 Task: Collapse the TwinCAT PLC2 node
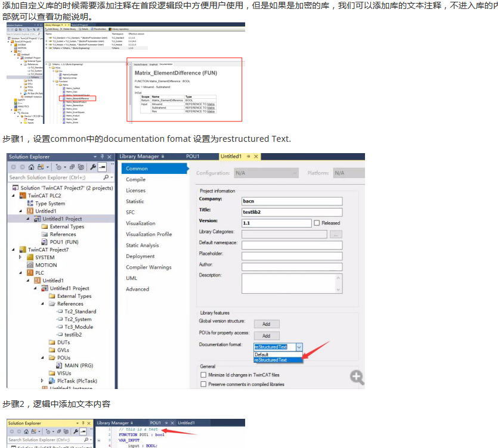13,196
